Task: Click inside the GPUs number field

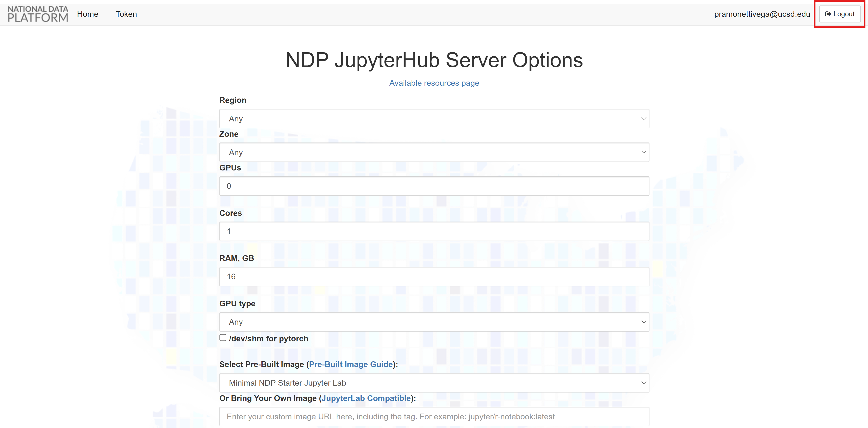Action: click(434, 186)
